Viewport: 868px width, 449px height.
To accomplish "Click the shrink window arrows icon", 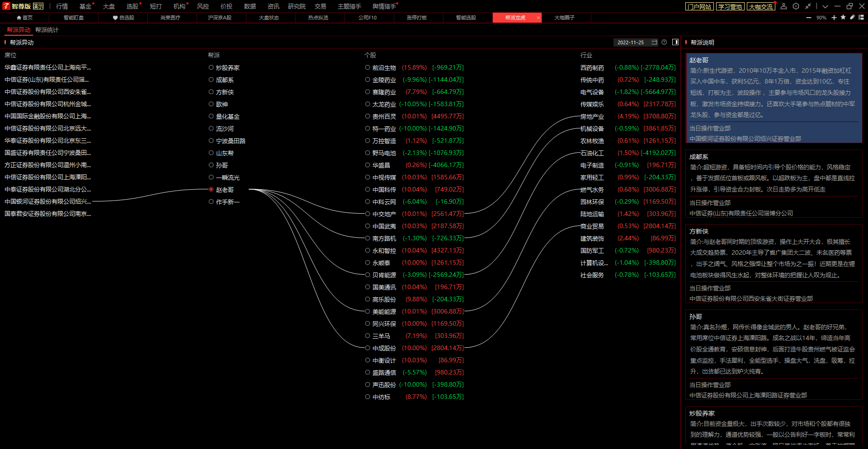I will coord(808,6).
